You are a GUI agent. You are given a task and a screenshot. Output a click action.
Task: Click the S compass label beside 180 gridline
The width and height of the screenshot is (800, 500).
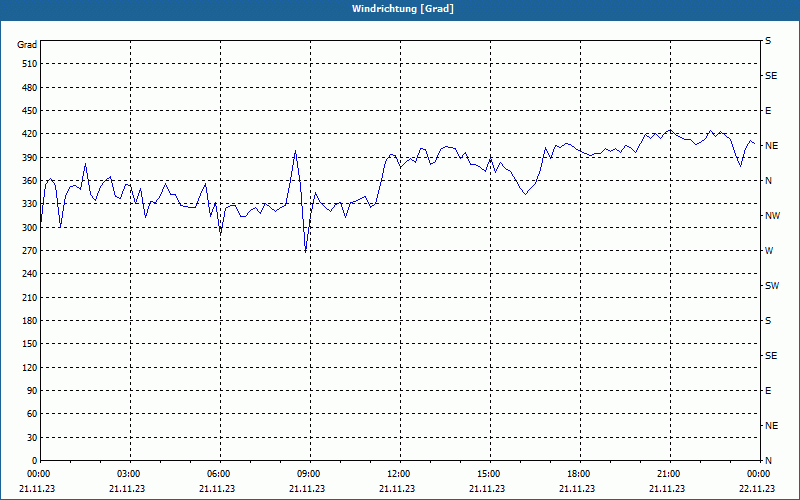[768, 321]
